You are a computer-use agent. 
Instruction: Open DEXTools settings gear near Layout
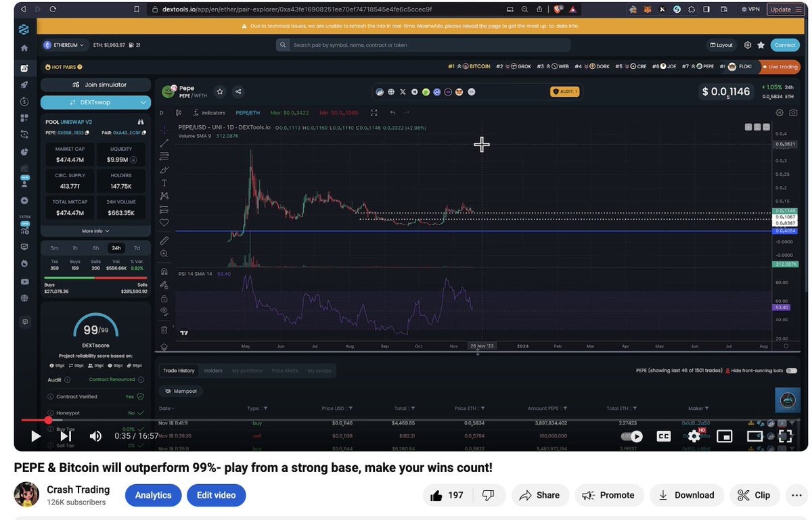point(748,45)
